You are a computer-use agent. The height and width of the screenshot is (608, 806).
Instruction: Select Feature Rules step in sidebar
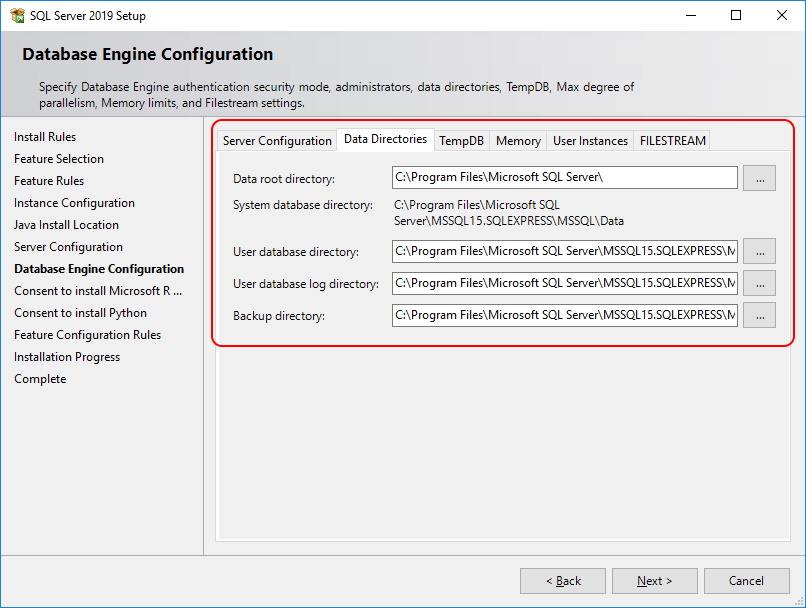tap(49, 181)
